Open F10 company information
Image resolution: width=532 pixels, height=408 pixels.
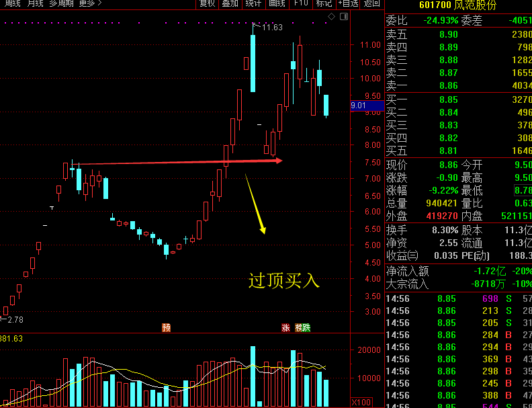300,3
